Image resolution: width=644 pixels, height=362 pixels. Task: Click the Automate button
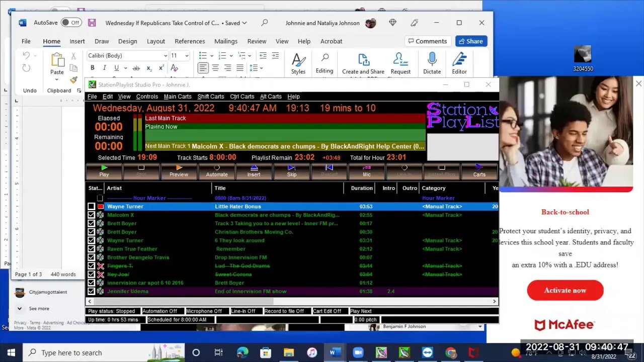pos(216,171)
